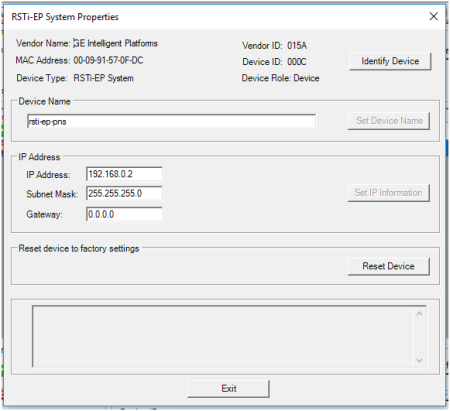
Task: Click the Reset device to factory settings label
Action: tap(79, 249)
